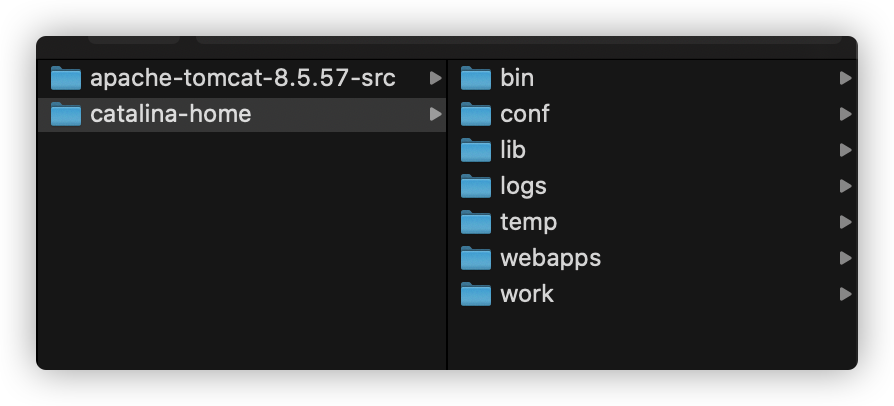
Task: Open the work row disclosure arrow
Action: (846, 294)
